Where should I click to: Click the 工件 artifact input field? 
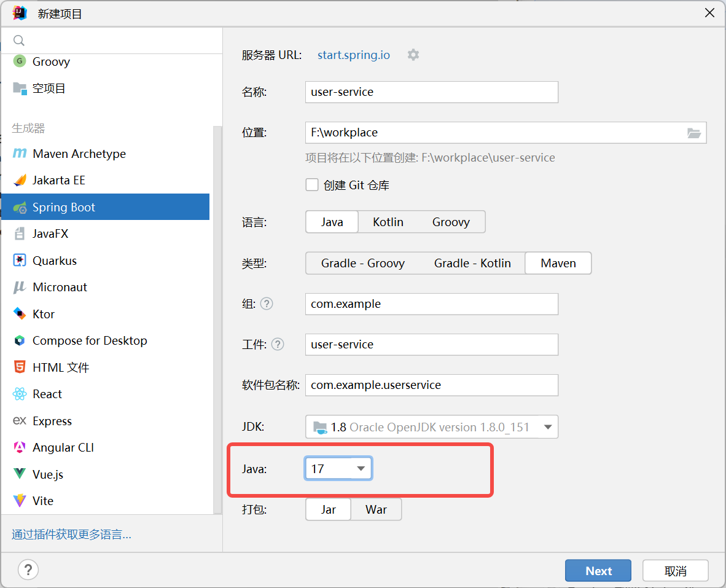[432, 345]
